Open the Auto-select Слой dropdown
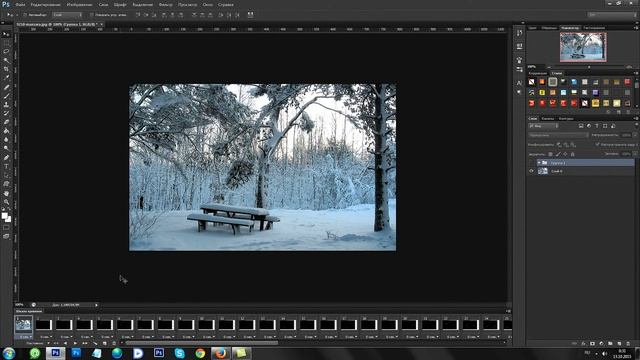This screenshot has width=640, height=360. pos(67,15)
